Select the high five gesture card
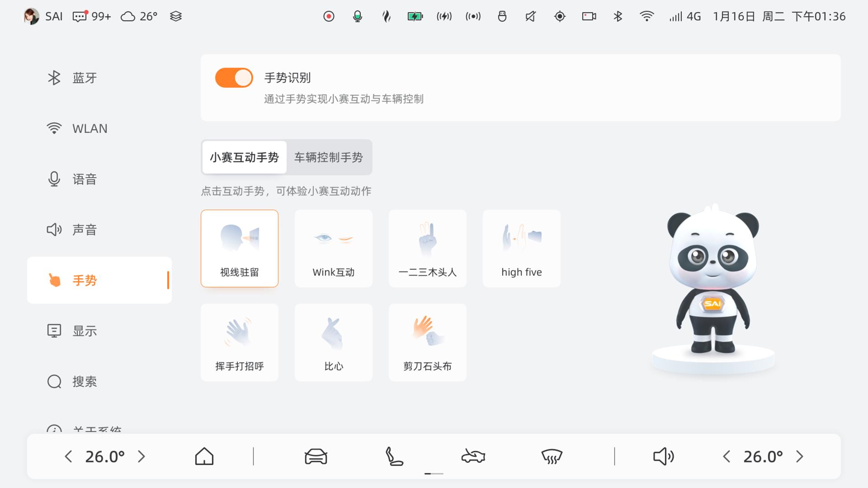Screen dimensions: 868x488 (522, 249)
